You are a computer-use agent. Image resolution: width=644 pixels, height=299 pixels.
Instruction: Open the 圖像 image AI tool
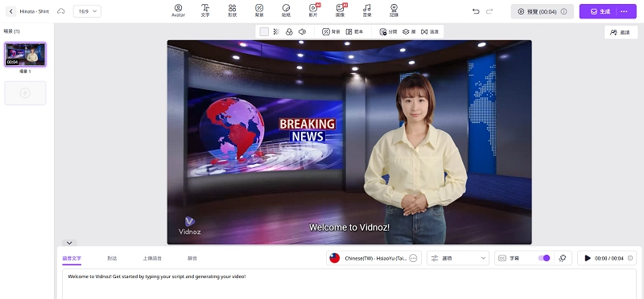340,10
